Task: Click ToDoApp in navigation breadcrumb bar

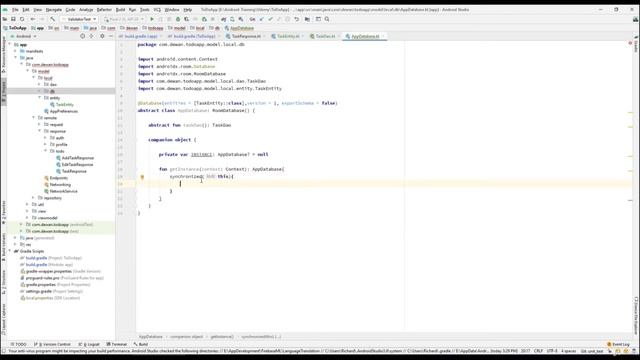Action: (15, 28)
